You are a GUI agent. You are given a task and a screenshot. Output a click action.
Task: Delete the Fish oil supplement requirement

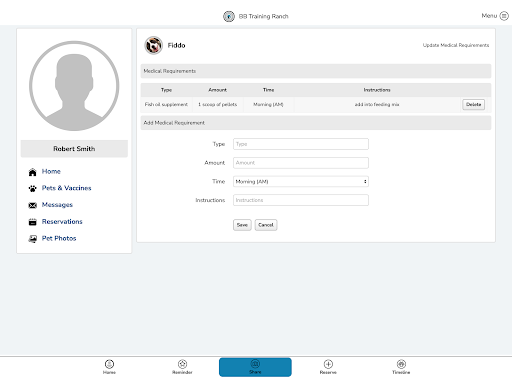coord(473,104)
